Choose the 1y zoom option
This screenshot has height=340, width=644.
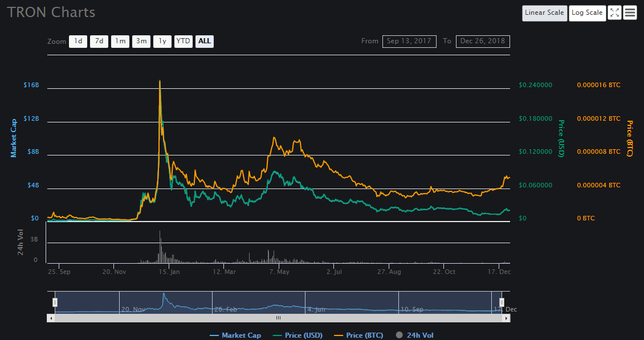pos(162,41)
